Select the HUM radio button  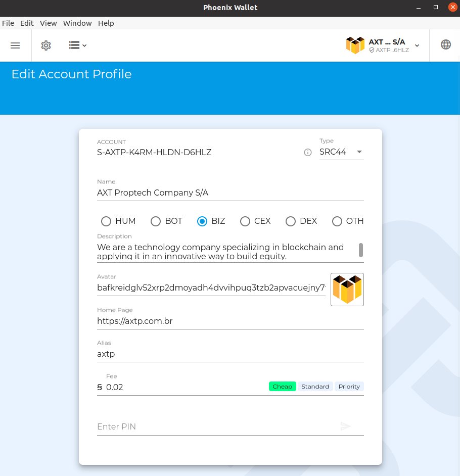(x=106, y=221)
